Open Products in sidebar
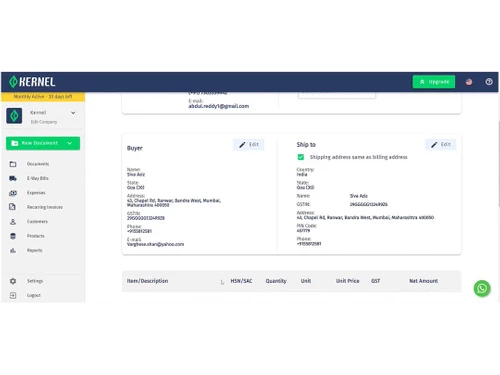The height and width of the screenshot is (375, 500). (x=35, y=236)
